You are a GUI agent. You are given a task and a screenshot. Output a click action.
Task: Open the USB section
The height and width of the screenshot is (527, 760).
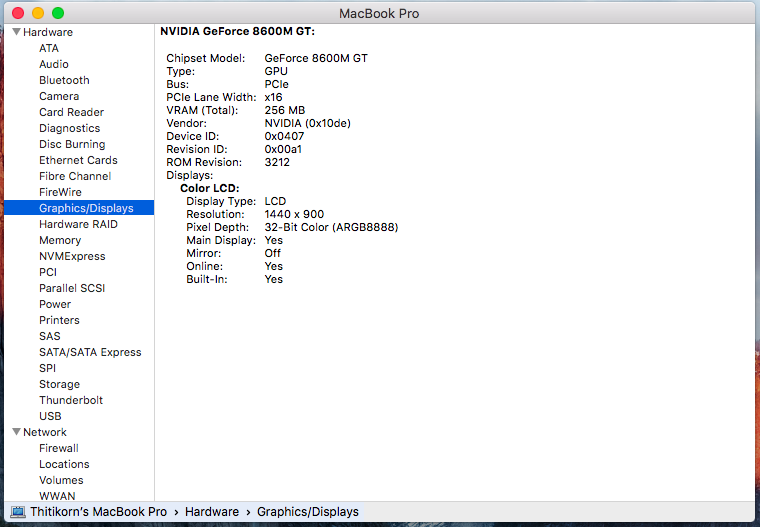click(50, 416)
